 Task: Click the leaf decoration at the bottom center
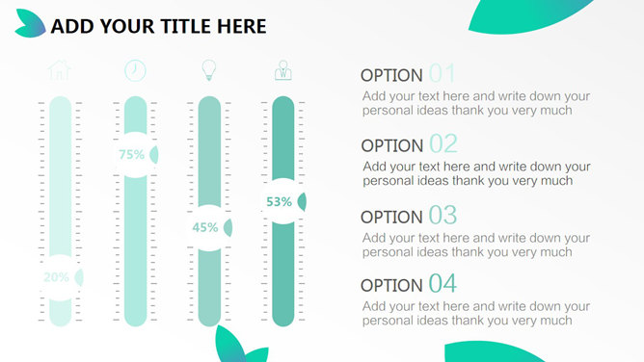click(x=241, y=344)
